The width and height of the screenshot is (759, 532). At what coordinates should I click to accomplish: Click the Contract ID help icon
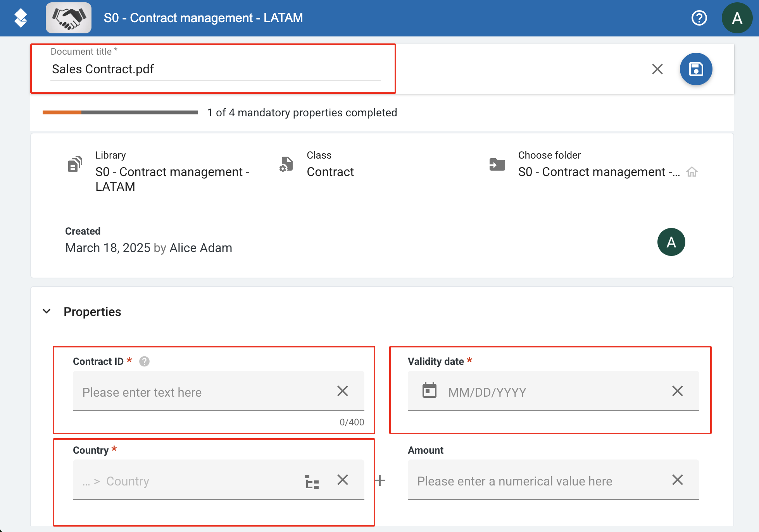click(144, 361)
